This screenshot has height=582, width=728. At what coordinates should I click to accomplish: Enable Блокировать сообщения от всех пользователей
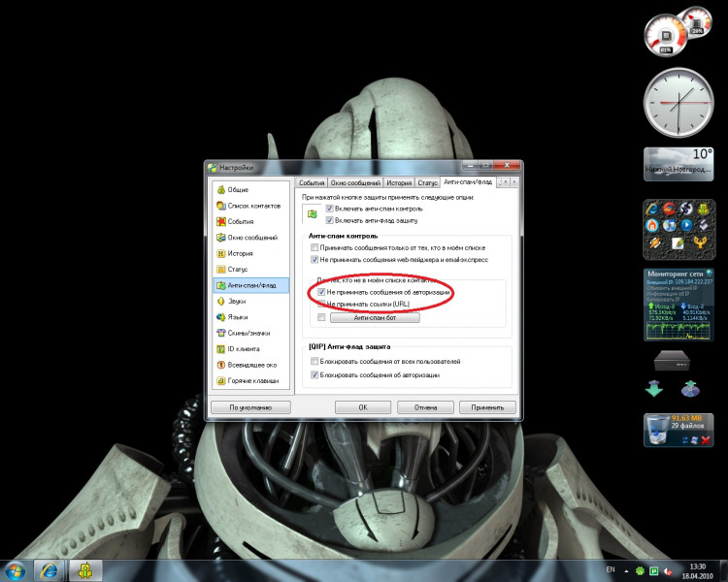[314, 361]
